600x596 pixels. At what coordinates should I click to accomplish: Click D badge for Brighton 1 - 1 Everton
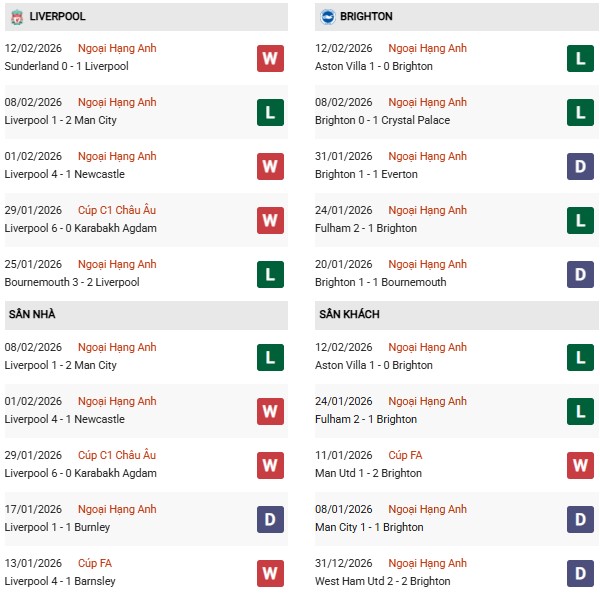tap(580, 166)
